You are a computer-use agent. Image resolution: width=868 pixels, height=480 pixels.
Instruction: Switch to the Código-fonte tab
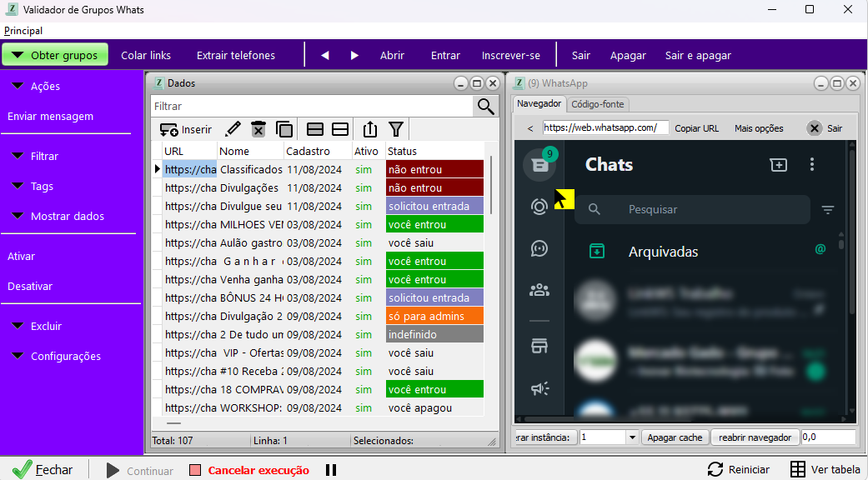(597, 104)
